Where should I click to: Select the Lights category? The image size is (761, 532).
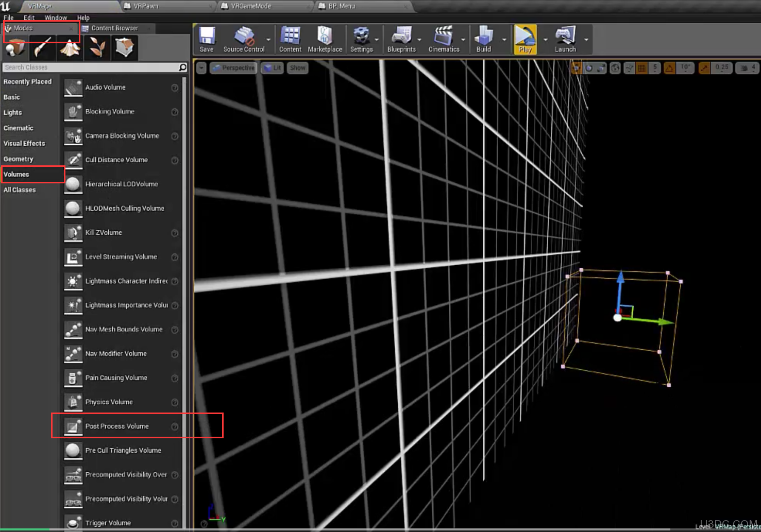[13, 113]
